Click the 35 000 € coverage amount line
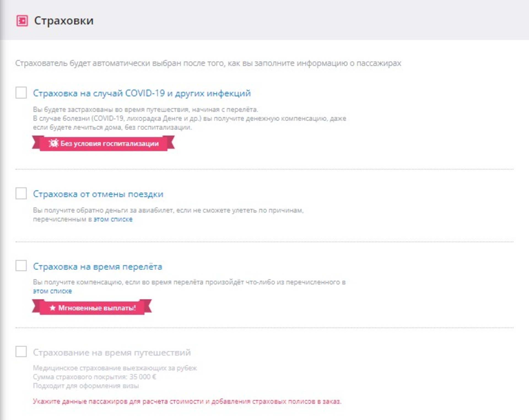Screen dimensions: 529x420 (x=95, y=377)
